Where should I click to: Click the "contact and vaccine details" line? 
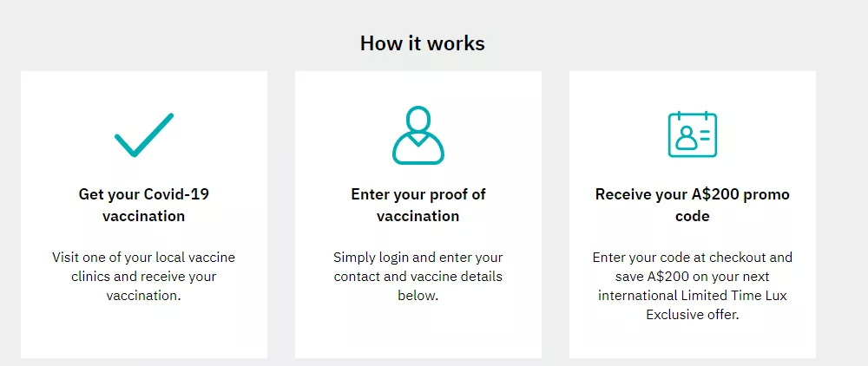pos(418,277)
